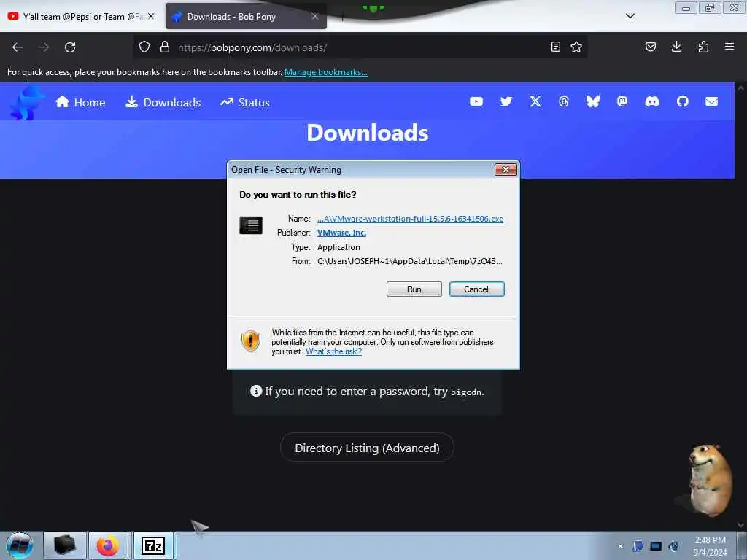Open the Pocket save icon
Image resolution: width=747 pixels, height=560 pixels.
tap(651, 47)
